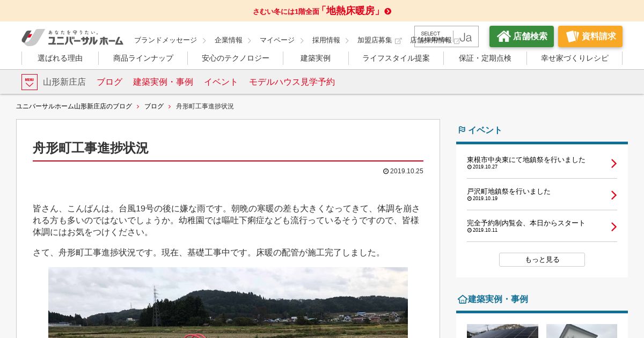Click the 建築実例・事例 sidebar heading
This screenshot has width=644, height=338.
click(498, 299)
